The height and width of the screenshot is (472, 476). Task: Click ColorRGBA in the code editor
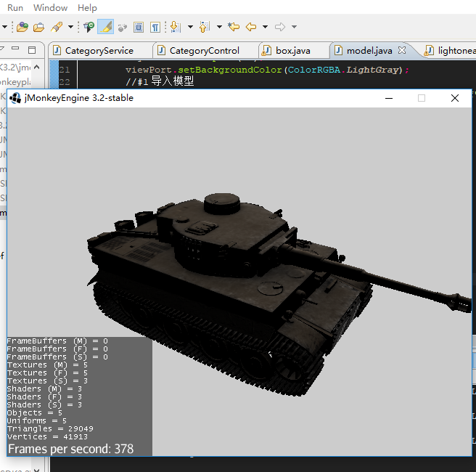click(314, 70)
